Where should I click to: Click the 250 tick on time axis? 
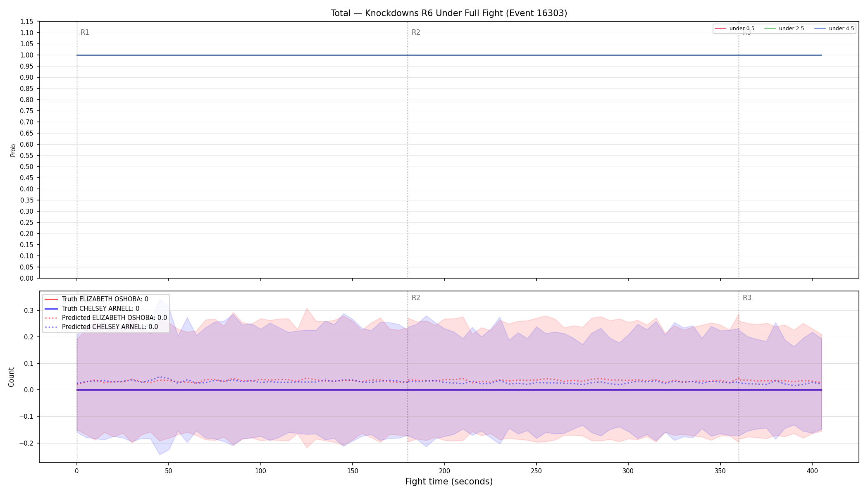tap(536, 471)
